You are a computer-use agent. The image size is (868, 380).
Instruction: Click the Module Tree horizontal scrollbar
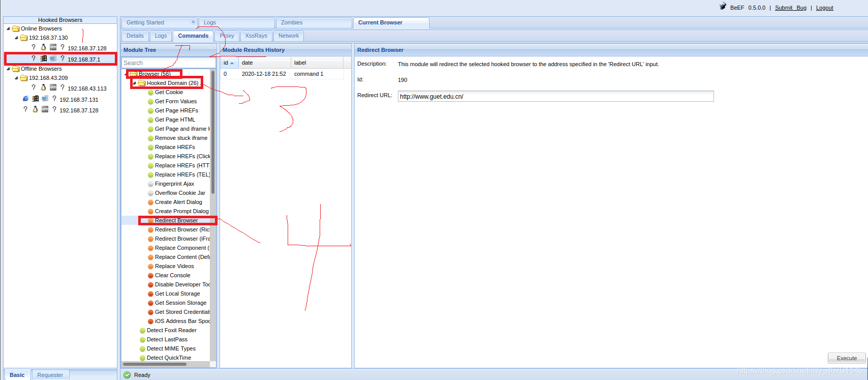pos(155,364)
